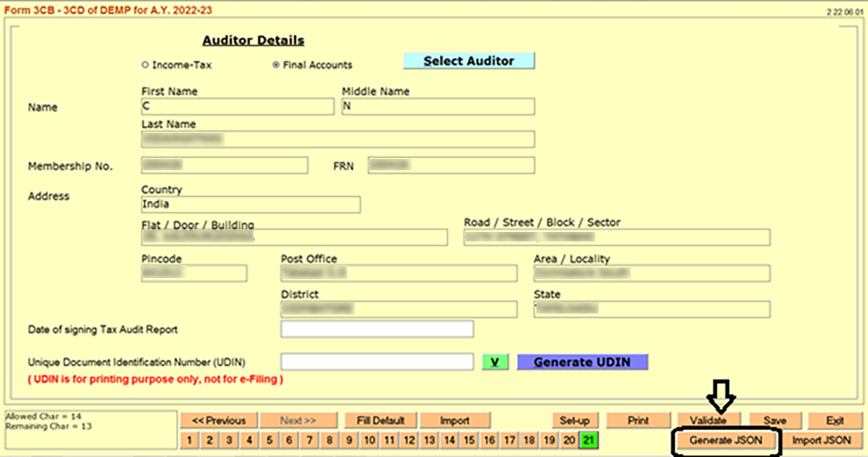Click the Select Auditor button
This screenshot has height=457, width=868.
click(469, 61)
